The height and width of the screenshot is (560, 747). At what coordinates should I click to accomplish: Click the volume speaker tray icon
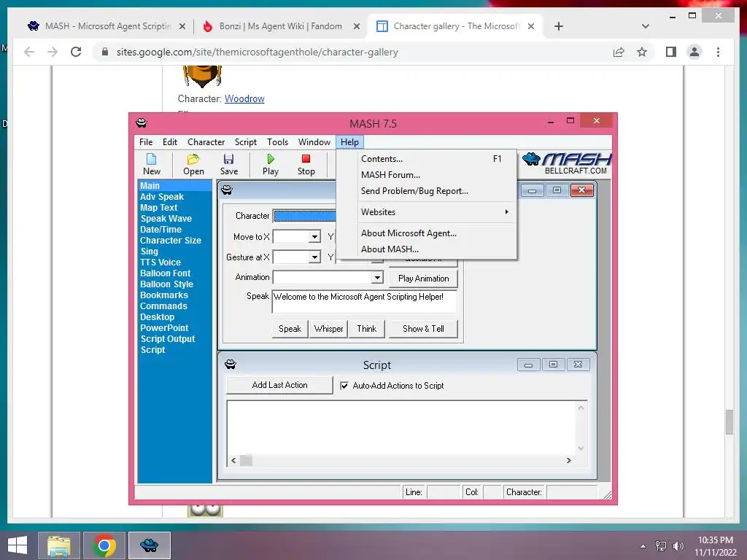[x=678, y=546]
